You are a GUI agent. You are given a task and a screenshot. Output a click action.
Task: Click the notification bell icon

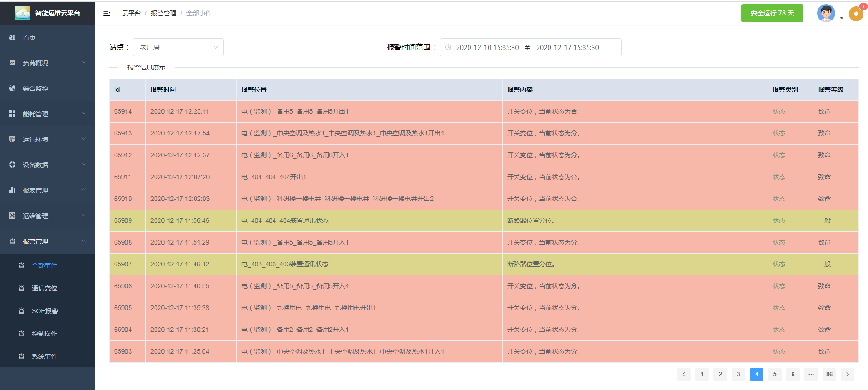pyautogui.click(x=856, y=14)
